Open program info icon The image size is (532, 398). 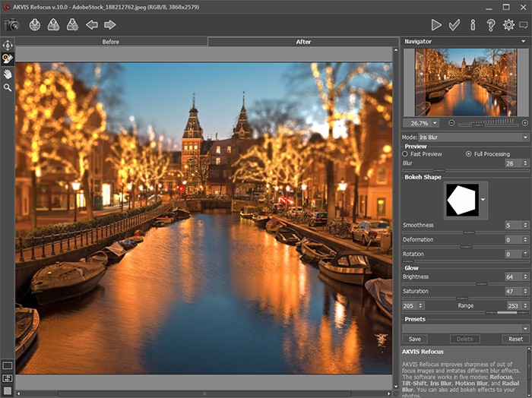(x=473, y=25)
